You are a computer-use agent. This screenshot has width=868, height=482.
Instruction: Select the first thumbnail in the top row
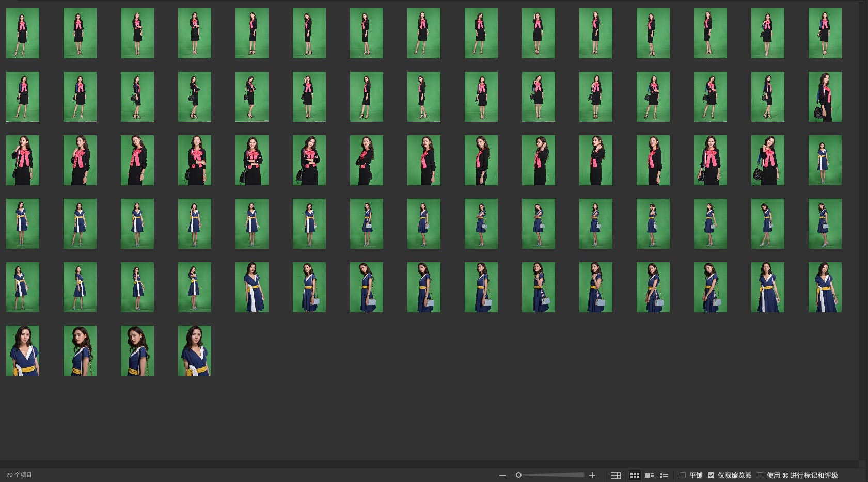[23, 33]
